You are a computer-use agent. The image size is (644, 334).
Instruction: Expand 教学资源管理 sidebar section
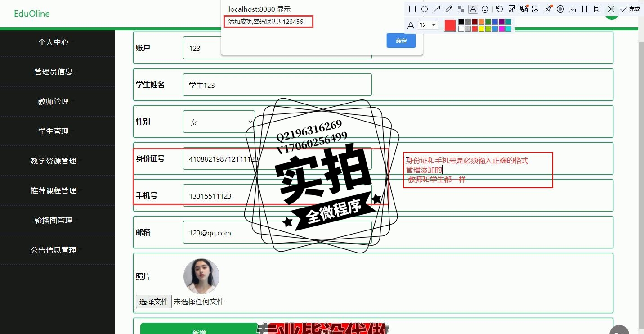(54, 161)
